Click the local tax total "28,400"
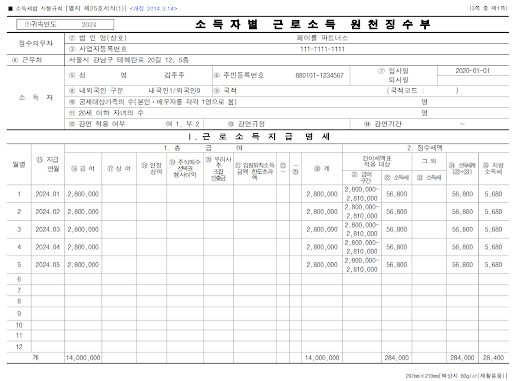 point(493,358)
